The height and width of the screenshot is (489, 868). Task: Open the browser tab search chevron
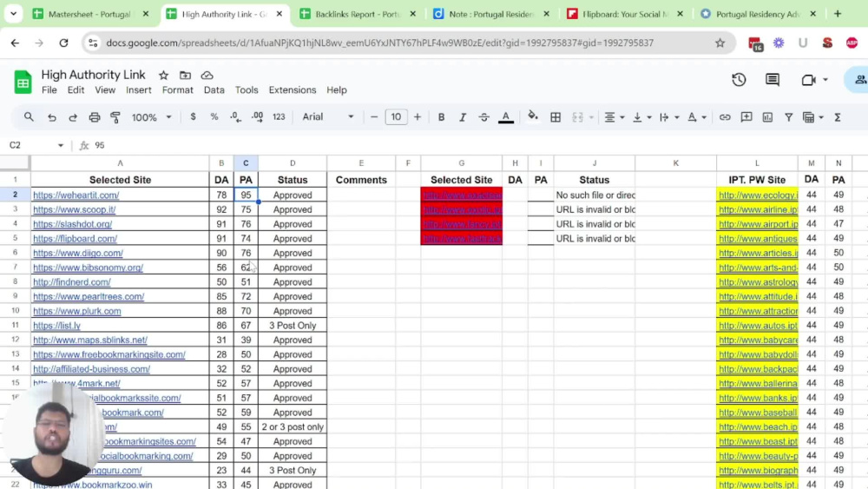[x=13, y=14]
